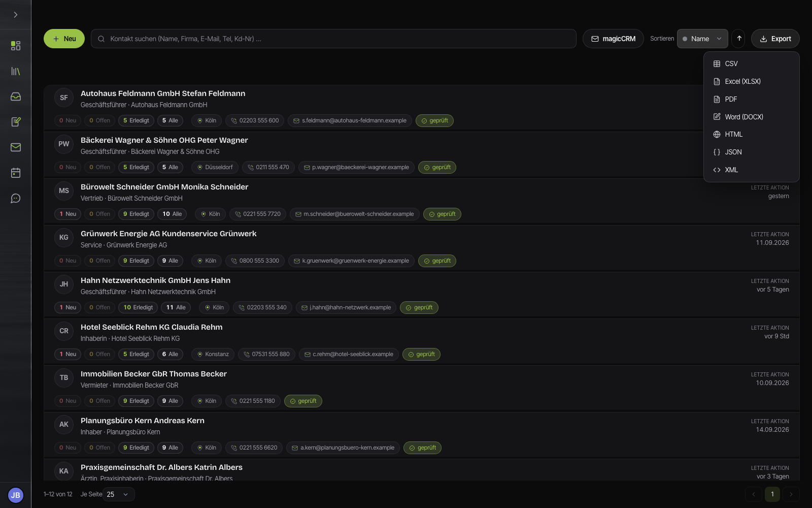Click the Export button
812x508 pixels.
pos(775,39)
